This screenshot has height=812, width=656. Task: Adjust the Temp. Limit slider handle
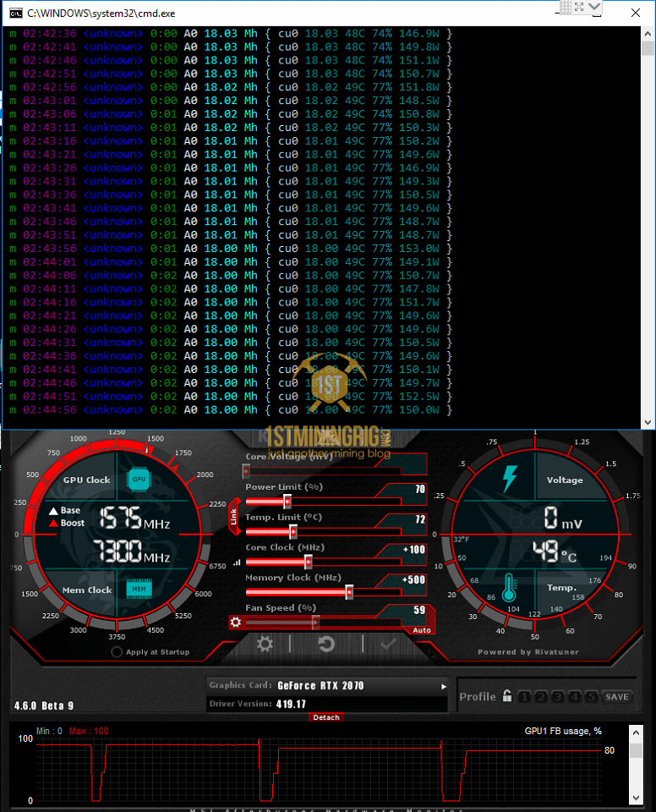pyautogui.click(x=293, y=531)
